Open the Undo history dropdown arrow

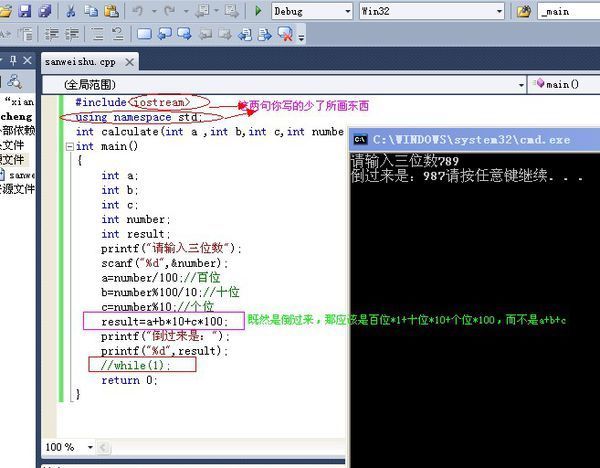(154, 11)
